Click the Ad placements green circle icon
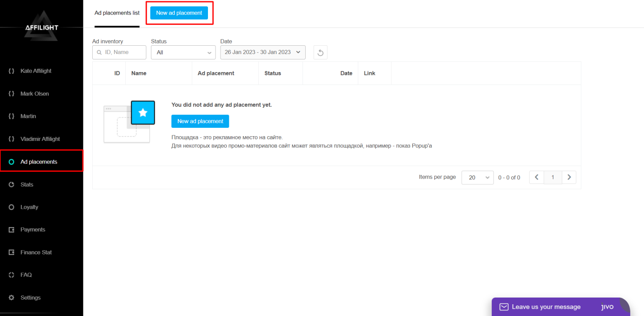The height and width of the screenshot is (316, 644). pos(11,162)
